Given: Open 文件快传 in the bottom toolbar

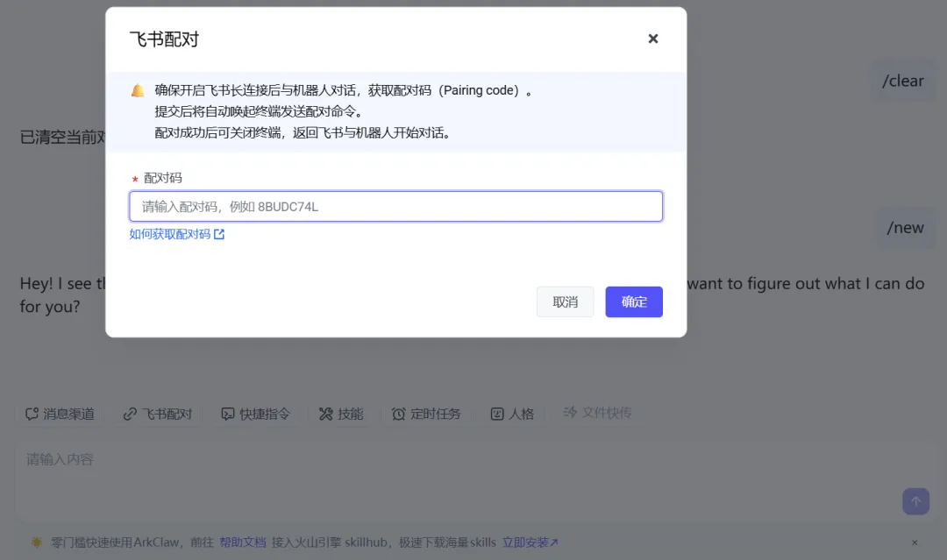Looking at the screenshot, I should pyautogui.click(x=597, y=413).
